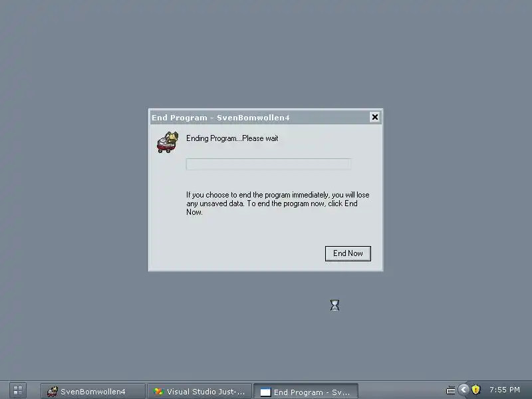
Task: Click the End Program title bar text
Action: pos(221,118)
